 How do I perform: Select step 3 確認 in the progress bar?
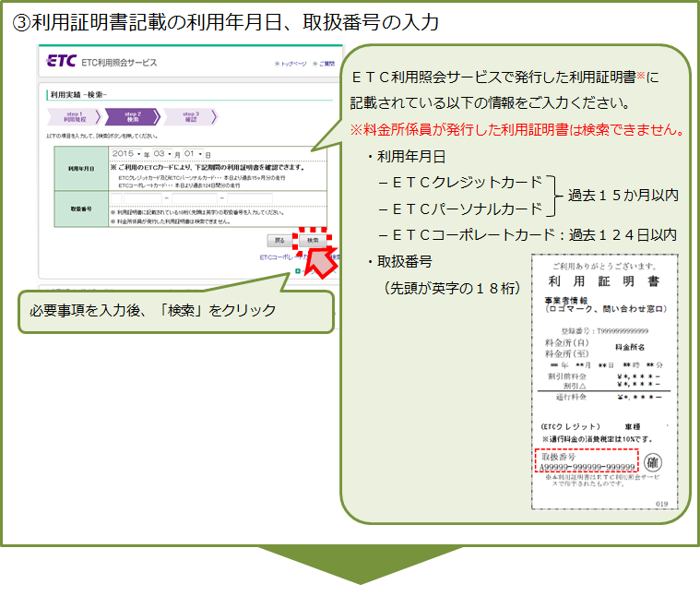click(x=191, y=117)
